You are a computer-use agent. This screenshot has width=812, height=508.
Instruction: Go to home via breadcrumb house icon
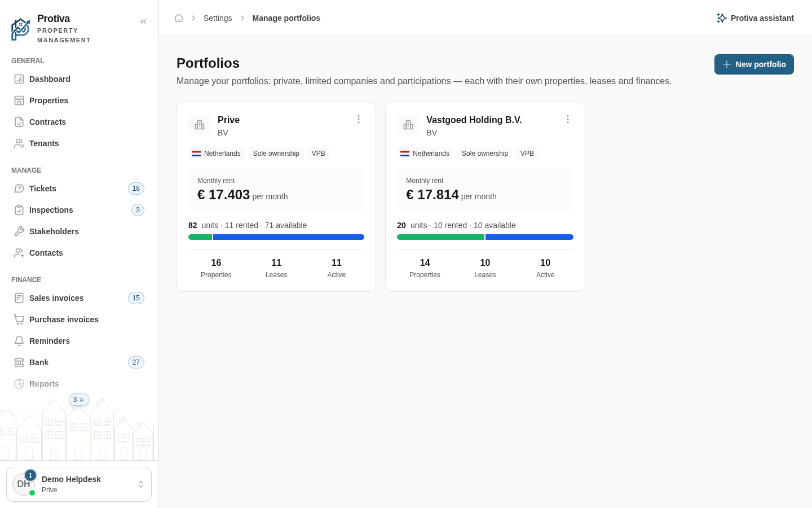[x=179, y=18]
